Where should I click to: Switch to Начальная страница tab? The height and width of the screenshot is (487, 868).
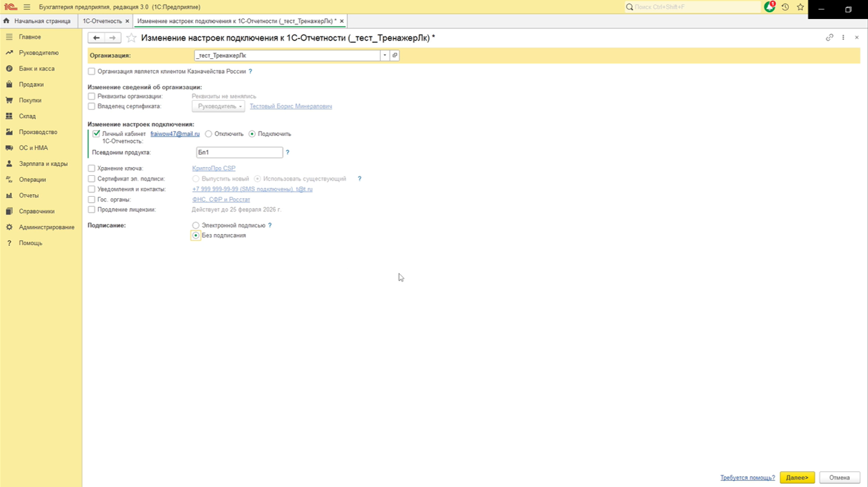click(37, 21)
